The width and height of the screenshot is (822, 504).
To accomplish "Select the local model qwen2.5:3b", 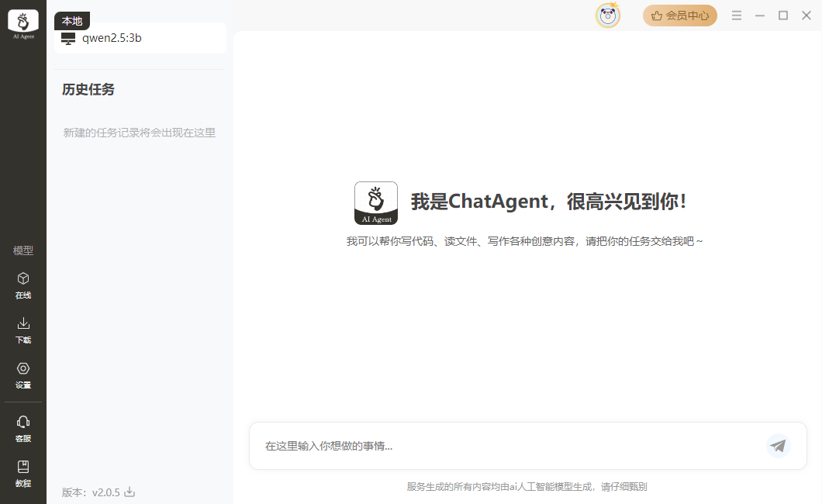I will pos(140,38).
